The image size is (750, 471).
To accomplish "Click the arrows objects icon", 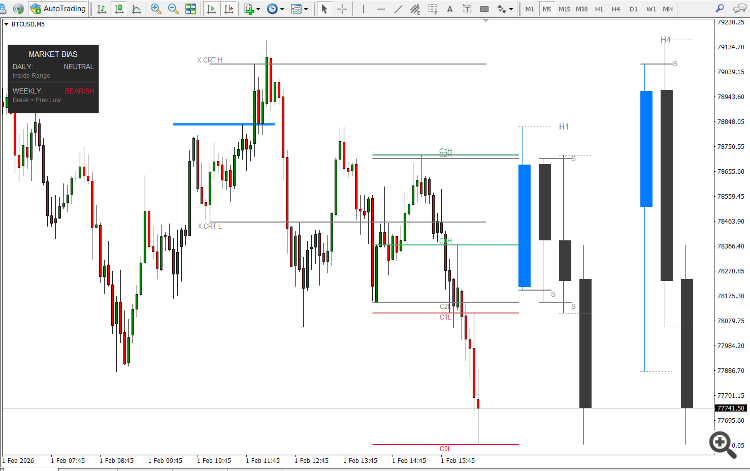I will pos(501,9).
